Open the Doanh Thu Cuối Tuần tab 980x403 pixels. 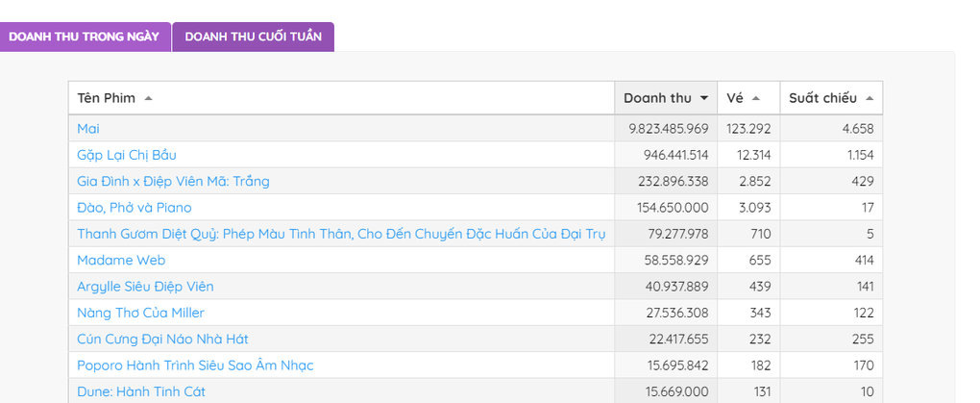[253, 37]
